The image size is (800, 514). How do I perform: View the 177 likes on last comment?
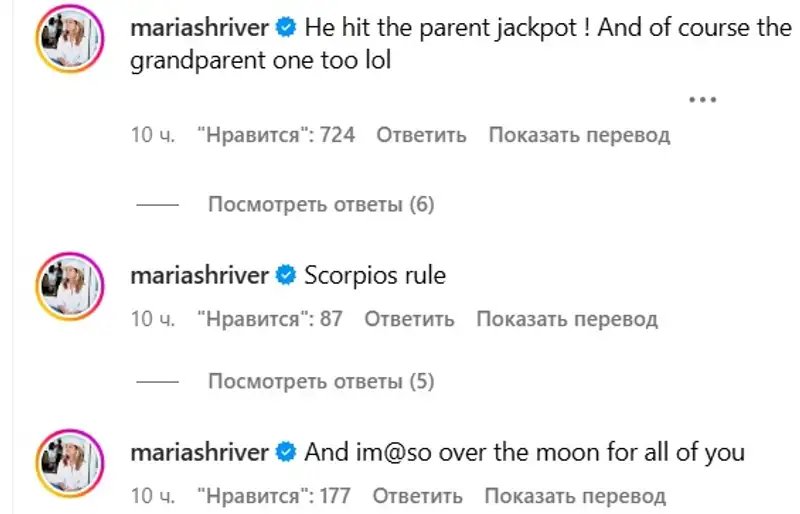coord(274,496)
